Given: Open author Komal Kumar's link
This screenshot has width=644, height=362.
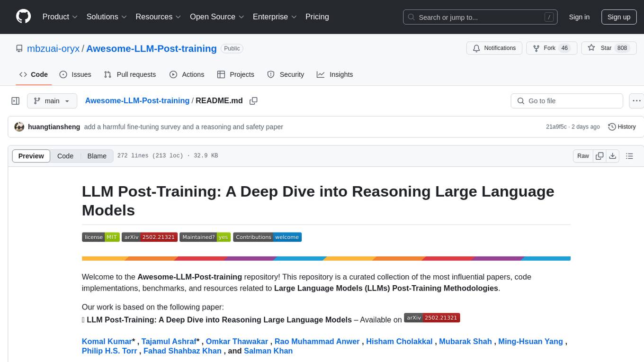Looking at the screenshot, I should (107, 341).
